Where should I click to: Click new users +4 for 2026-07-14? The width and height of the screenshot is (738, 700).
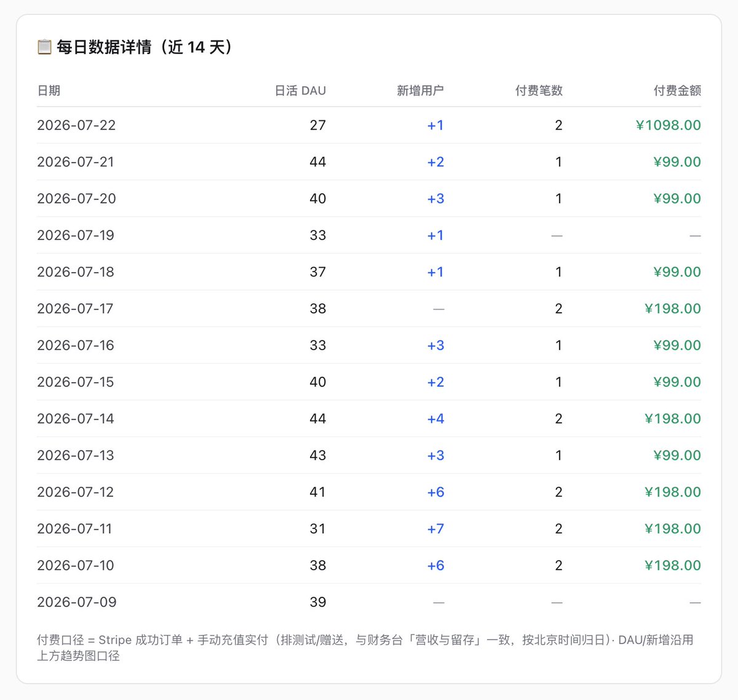point(435,419)
